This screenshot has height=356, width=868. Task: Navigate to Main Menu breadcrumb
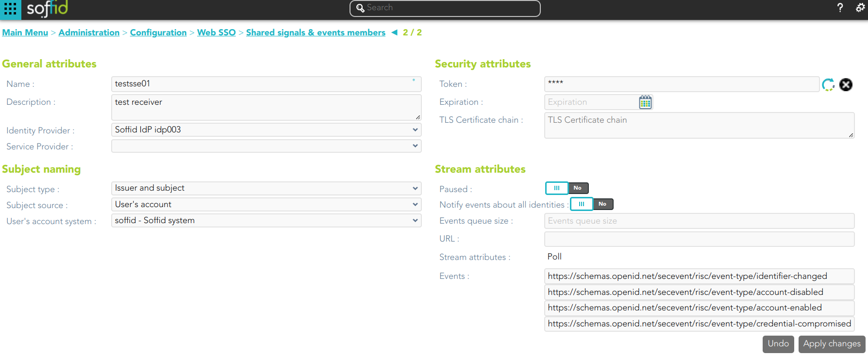click(25, 32)
